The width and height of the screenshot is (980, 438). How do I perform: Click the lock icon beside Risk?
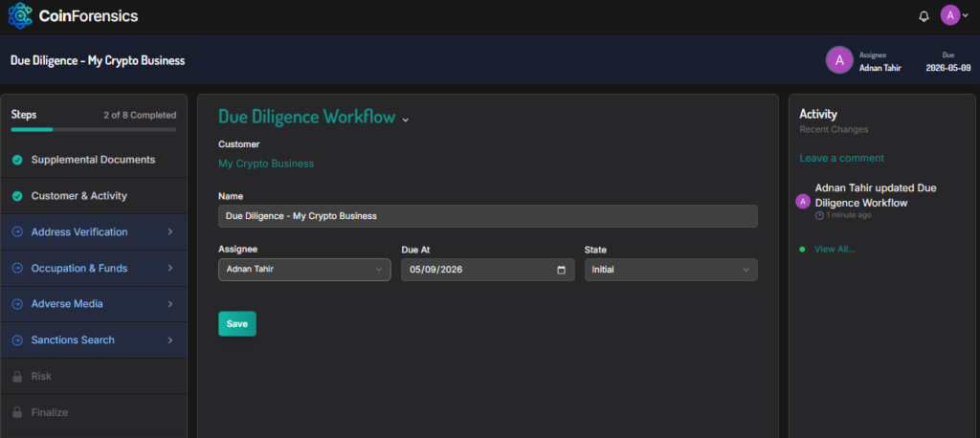pyautogui.click(x=17, y=377)
